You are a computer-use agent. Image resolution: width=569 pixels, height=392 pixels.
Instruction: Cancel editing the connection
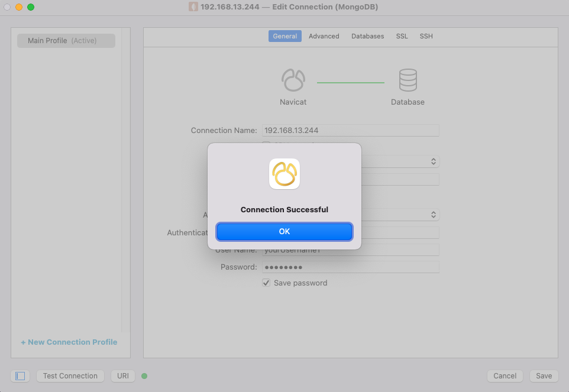(x=505, y=375)
